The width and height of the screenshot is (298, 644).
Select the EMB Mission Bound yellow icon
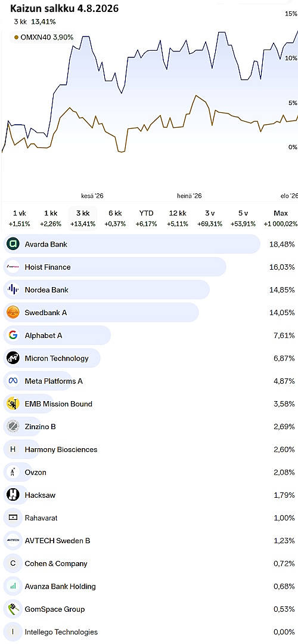[x=13, y=403]
